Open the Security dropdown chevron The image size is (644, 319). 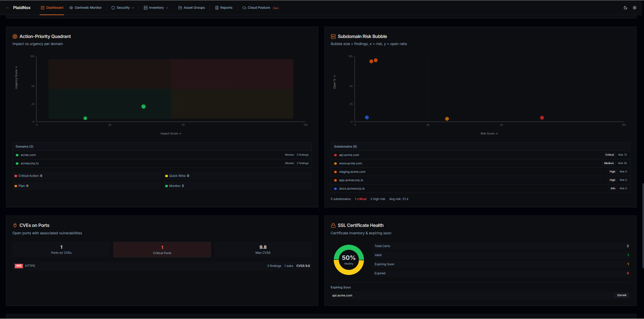pyautogui.click(x=133, y=8)
